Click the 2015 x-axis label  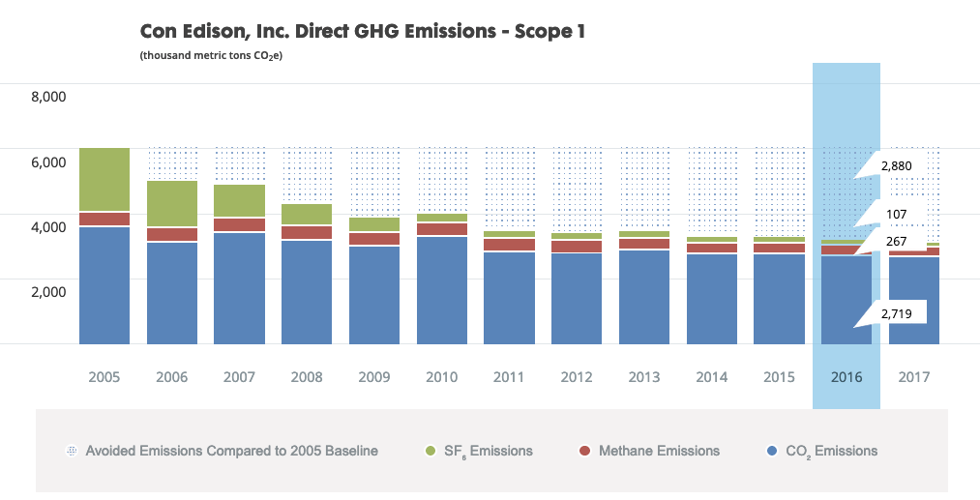click(780, 377)
